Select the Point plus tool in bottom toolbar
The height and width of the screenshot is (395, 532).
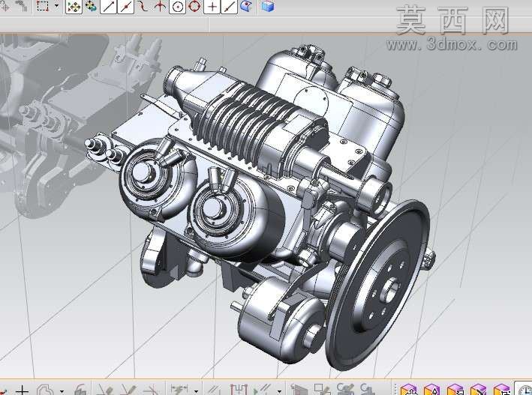22,390
